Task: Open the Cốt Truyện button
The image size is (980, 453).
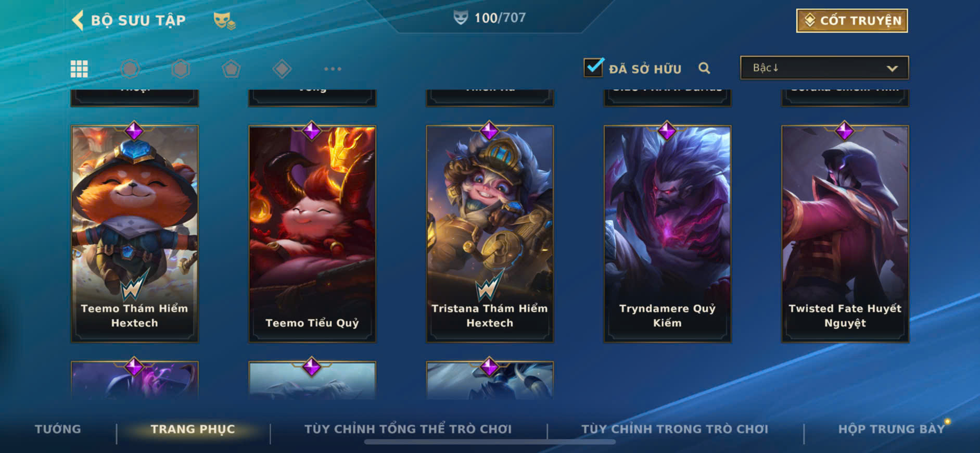Action: click(x=852, y=20)
